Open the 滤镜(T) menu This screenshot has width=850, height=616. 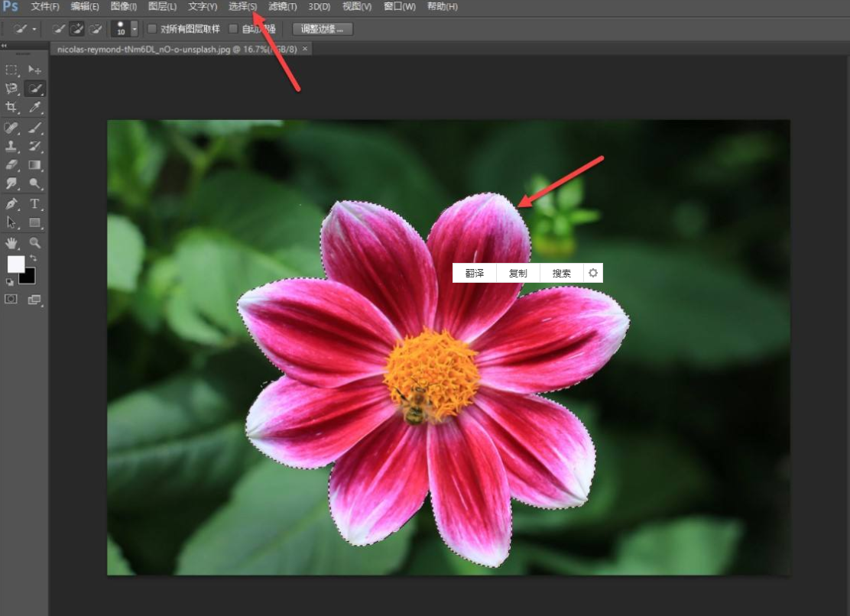coord(282,7)
